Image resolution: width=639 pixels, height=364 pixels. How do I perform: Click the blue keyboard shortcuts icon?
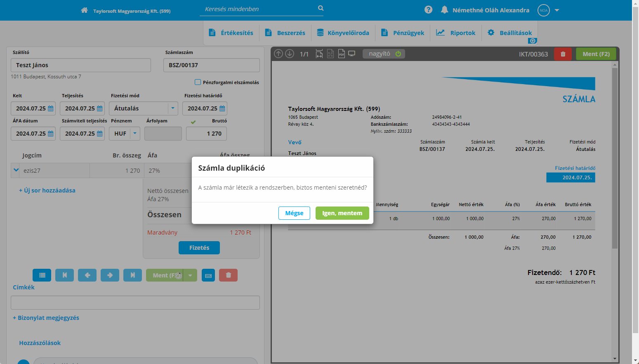pyautogui.click(x=208, y=275)
